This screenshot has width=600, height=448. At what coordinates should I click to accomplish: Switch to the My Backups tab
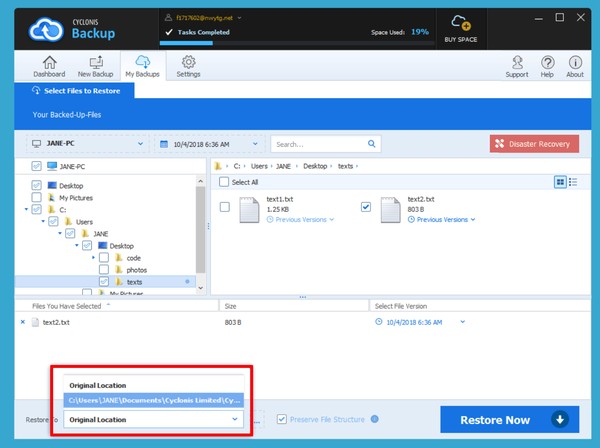[x=142, y=65]
